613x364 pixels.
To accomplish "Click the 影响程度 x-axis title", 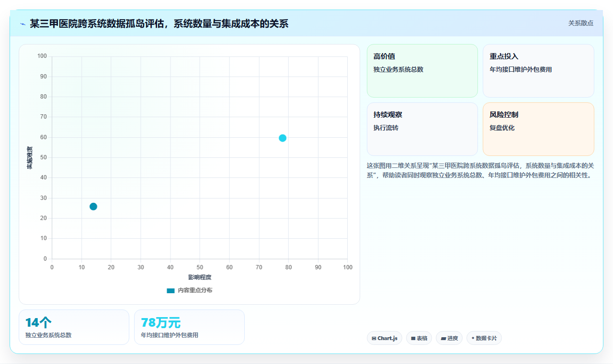I will pyautogui.click(x=200, y=277).
